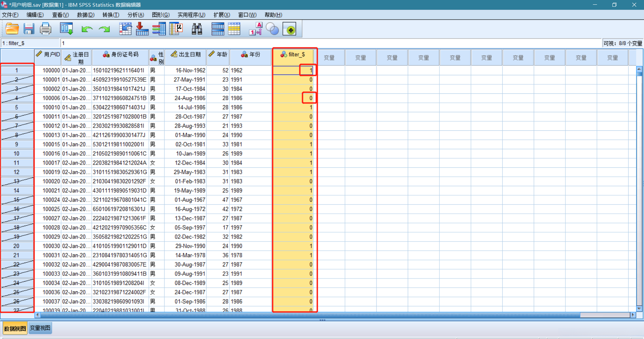Image resolution: width=644 pixels, height=339 pixels.
Task: Click the cell reference box '1 : filter_$'
Action: [30, 43]
